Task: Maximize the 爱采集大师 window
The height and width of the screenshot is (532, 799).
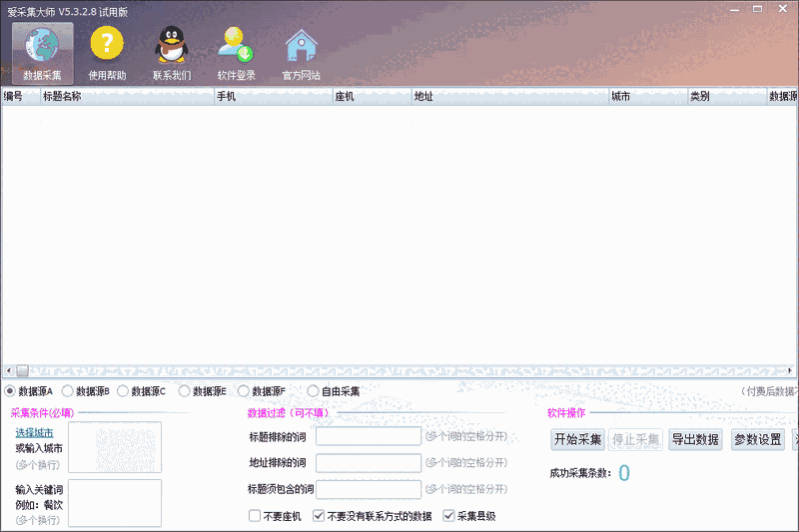Action: pos(758,9)
